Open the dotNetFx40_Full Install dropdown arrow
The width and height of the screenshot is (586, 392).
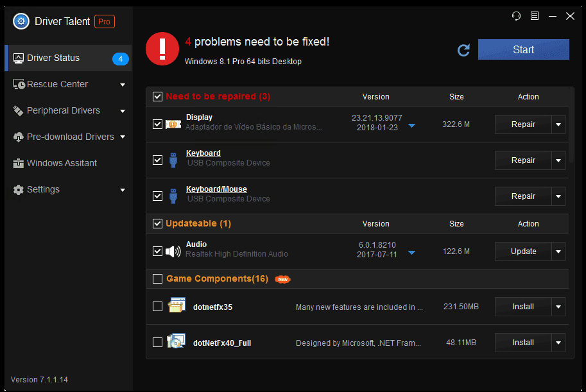tap(558, 343)
